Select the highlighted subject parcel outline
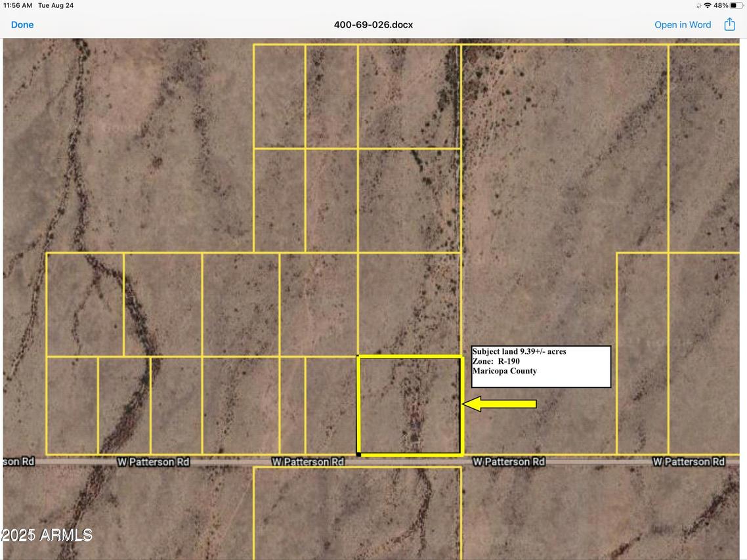This screenshot has height=560, width=747. [410, 405]
